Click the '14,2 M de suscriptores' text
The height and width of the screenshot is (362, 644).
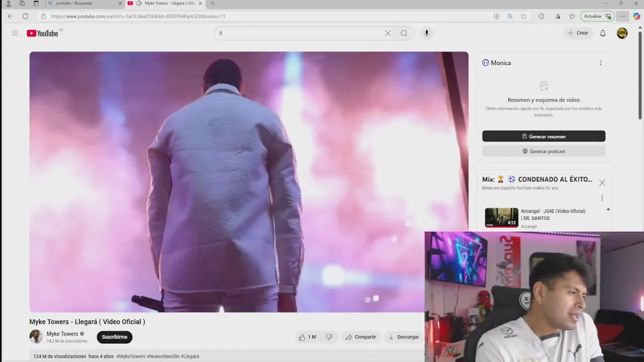tap(67, 341)
